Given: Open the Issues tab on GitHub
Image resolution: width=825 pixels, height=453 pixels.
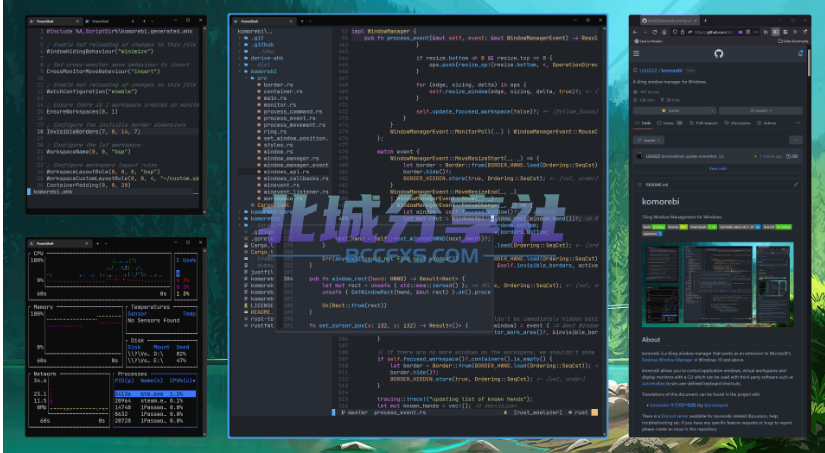Looking at the screenshot, I should (670, 123).
